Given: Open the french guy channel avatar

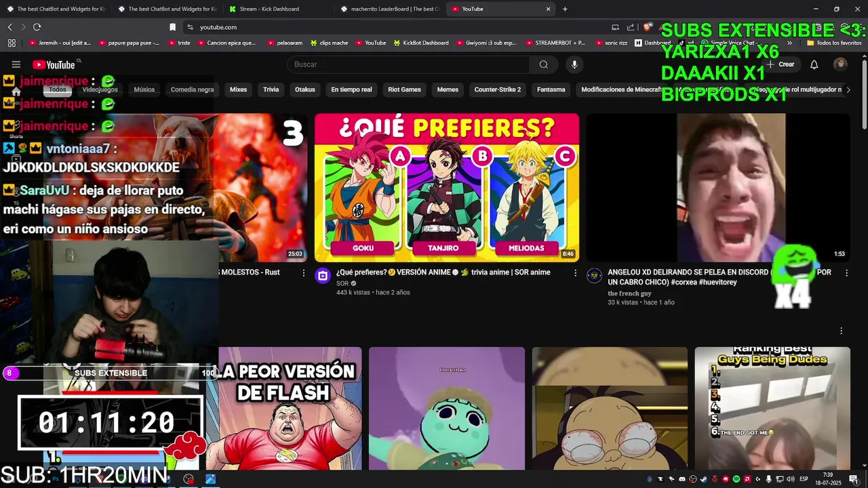Looking at the screenshot, I should (594, 276).
